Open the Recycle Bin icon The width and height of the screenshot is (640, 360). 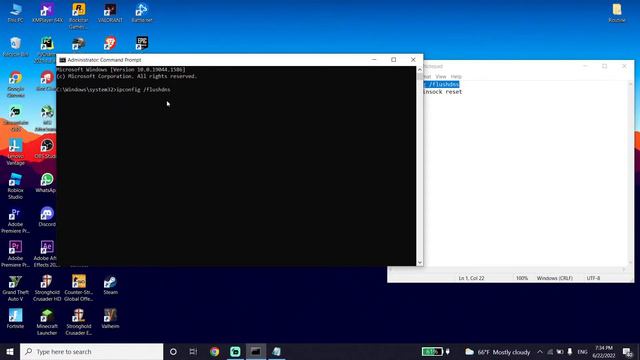click(16, 47)
